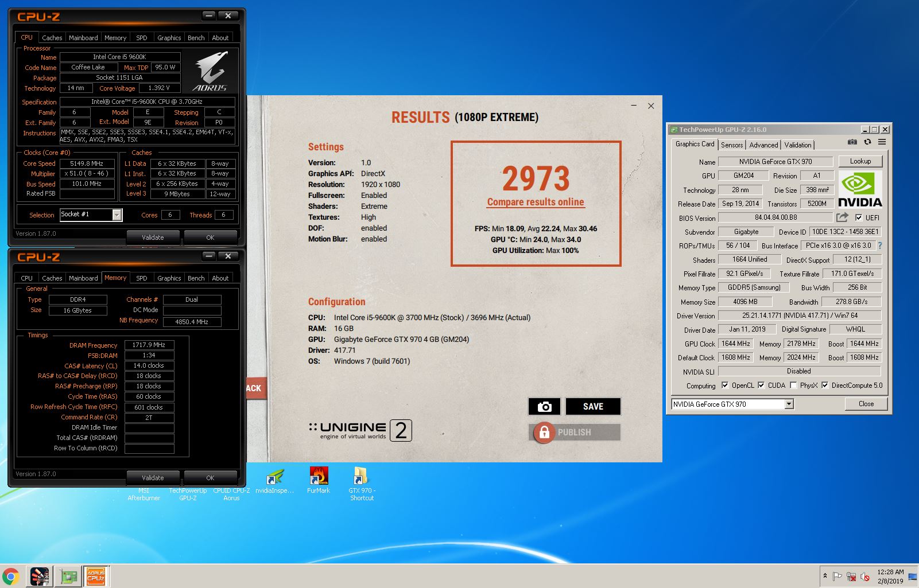Screen dimensions: 919x588
Task: Switch to GPU-Z taskbar icon
Action: 68,576
